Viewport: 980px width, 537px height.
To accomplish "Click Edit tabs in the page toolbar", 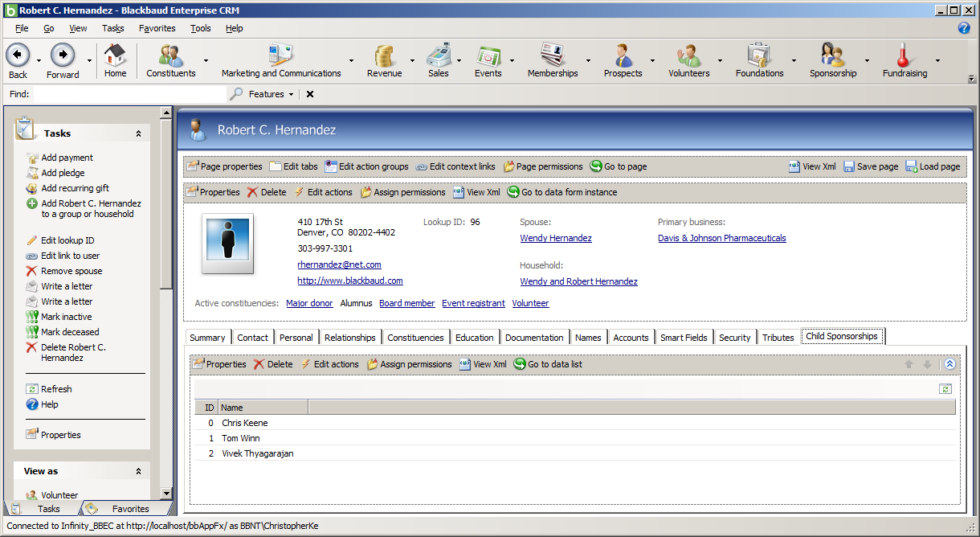I will 293,166.
